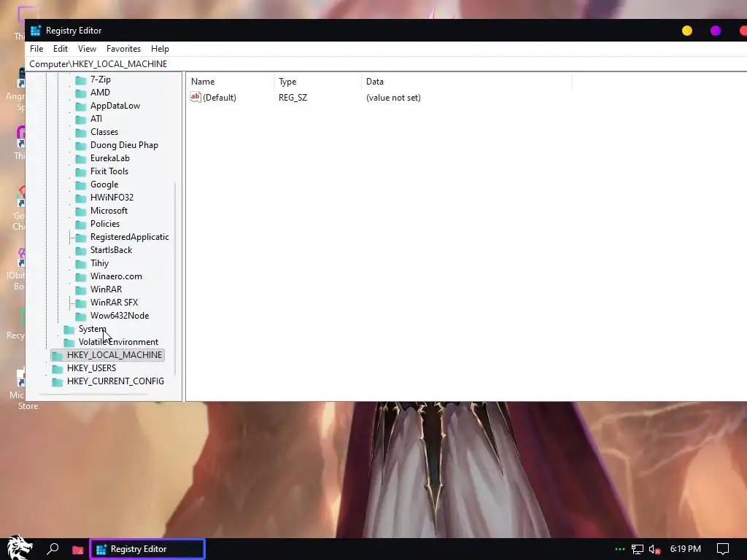The image size is (747, 560).
Task: Open the notification center icon
Action: point(723,550)
